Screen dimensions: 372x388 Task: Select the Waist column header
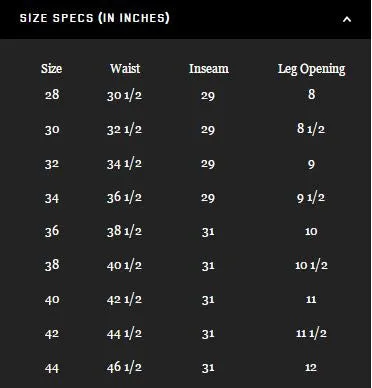[x=125, y=69]
